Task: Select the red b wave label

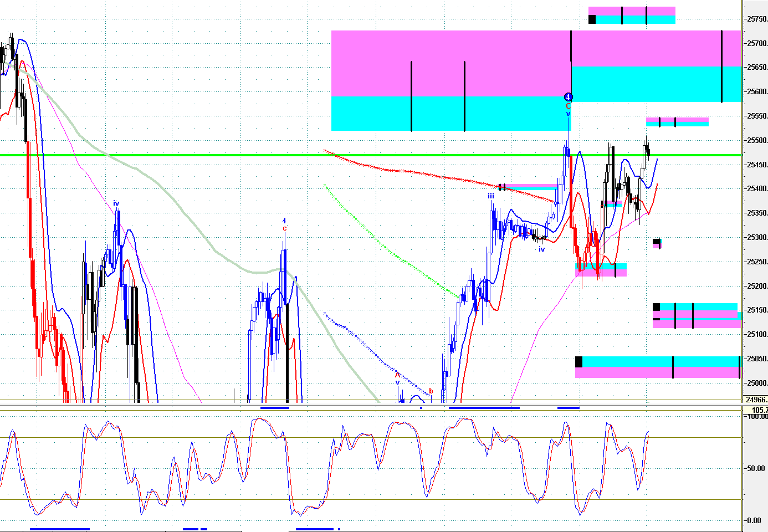Action: [431, 391]
